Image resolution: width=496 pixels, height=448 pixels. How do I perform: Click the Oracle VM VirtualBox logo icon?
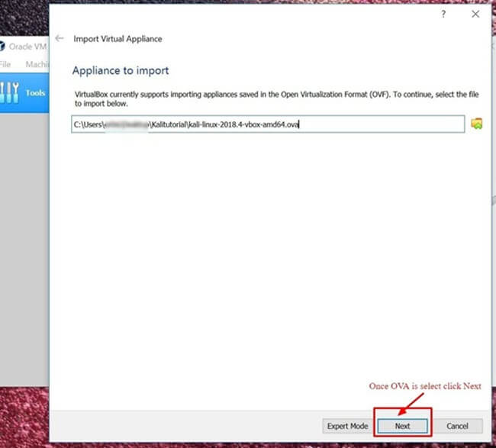coord(5,45)
